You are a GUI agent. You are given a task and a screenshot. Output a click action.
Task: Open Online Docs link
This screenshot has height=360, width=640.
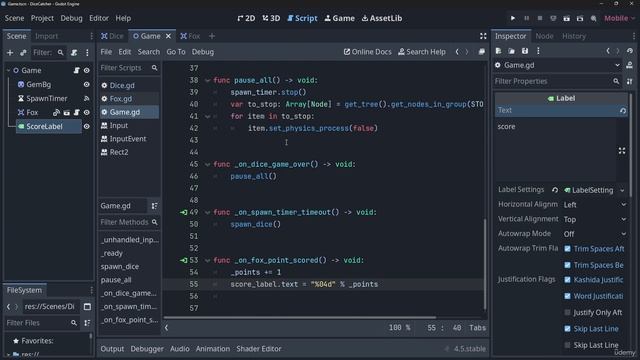point(367,52)
